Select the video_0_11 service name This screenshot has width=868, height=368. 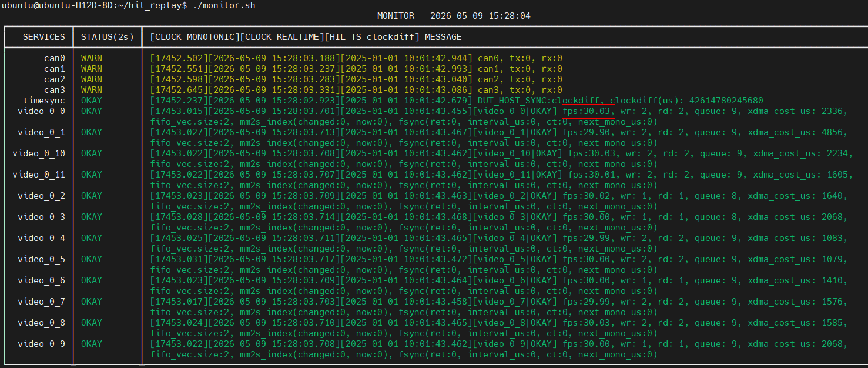tap(39, 175)
